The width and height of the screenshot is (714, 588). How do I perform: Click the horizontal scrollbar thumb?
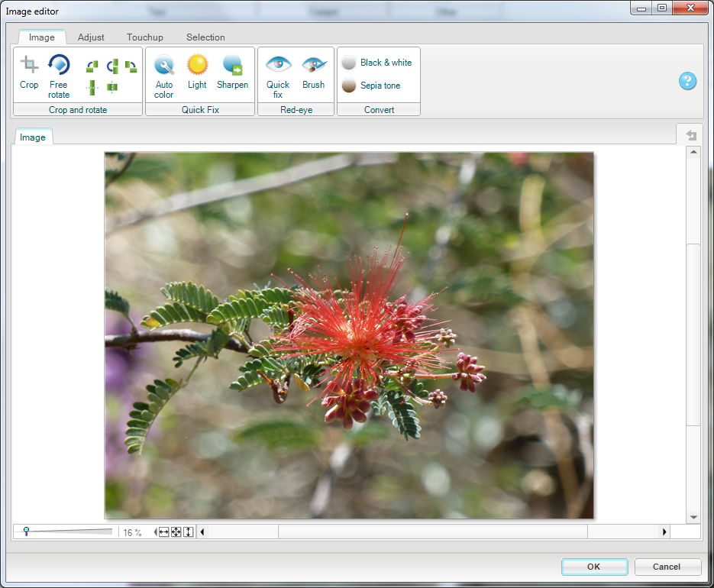click(433, 531)
